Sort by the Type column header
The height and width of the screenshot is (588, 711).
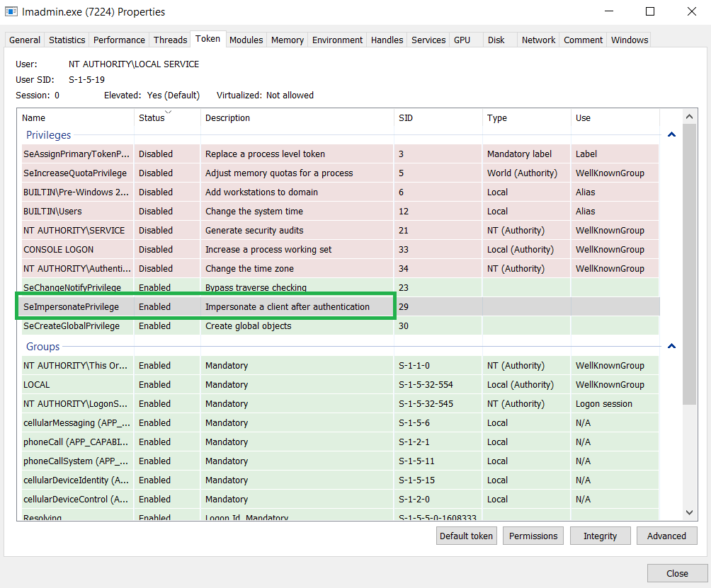(x=526, y=117)
